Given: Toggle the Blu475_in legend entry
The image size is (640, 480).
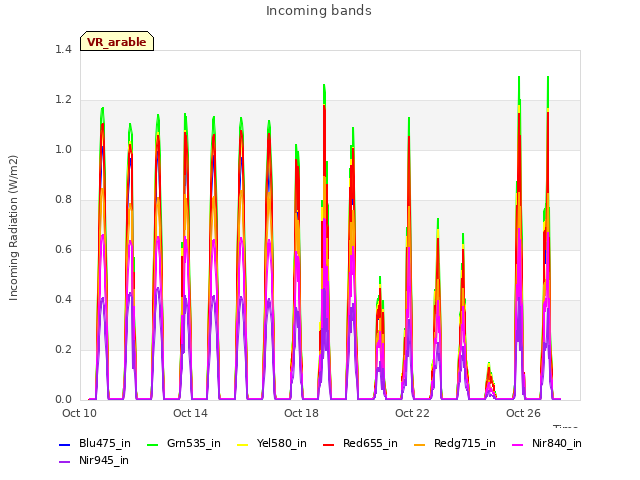Looking at the screenshot, I should click(x=95, y=443).
